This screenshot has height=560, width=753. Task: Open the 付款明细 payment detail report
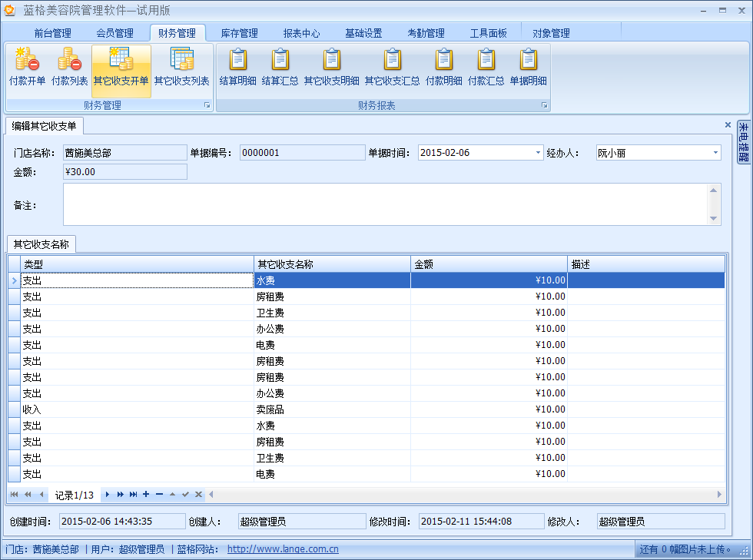[x=444, y=68]
